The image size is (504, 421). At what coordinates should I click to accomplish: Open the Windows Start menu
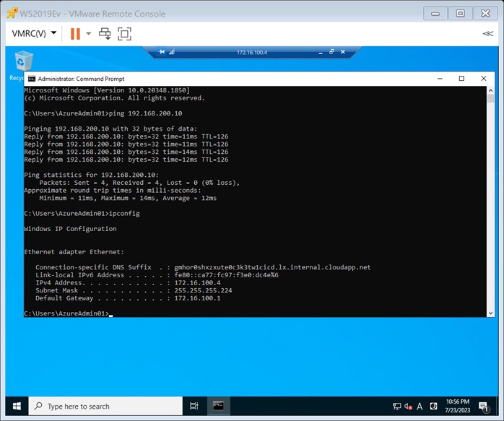(x=17, y=407)
